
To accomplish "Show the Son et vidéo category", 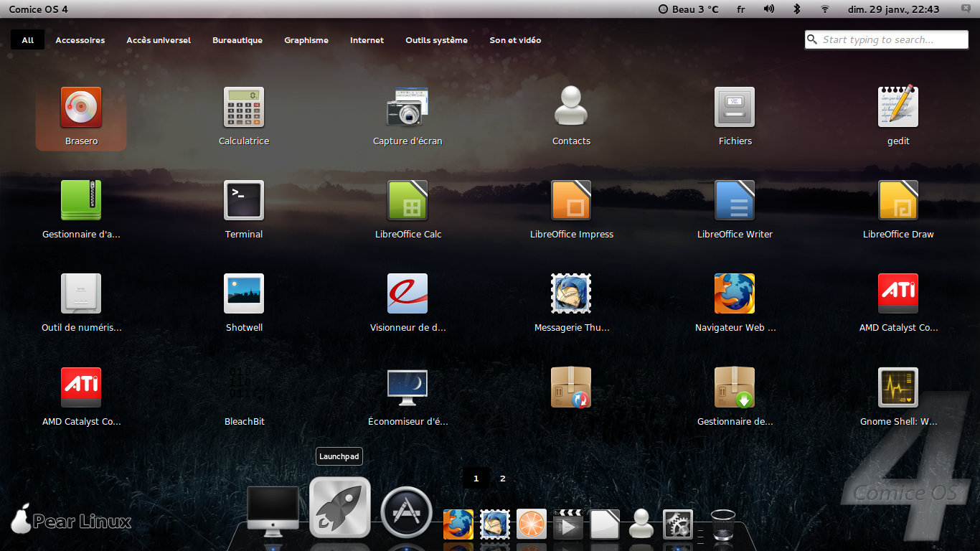I will 515,40.
